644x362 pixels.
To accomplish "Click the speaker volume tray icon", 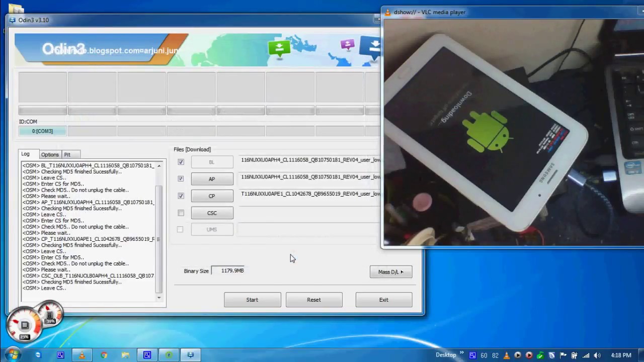I will [597, 355].
